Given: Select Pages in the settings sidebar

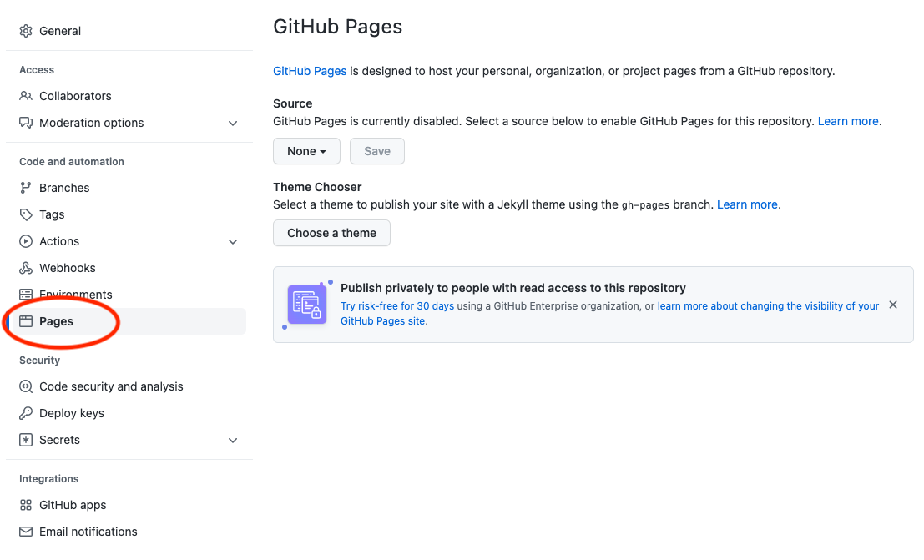Looking at the screenshot, I should [x=57, y=321].
